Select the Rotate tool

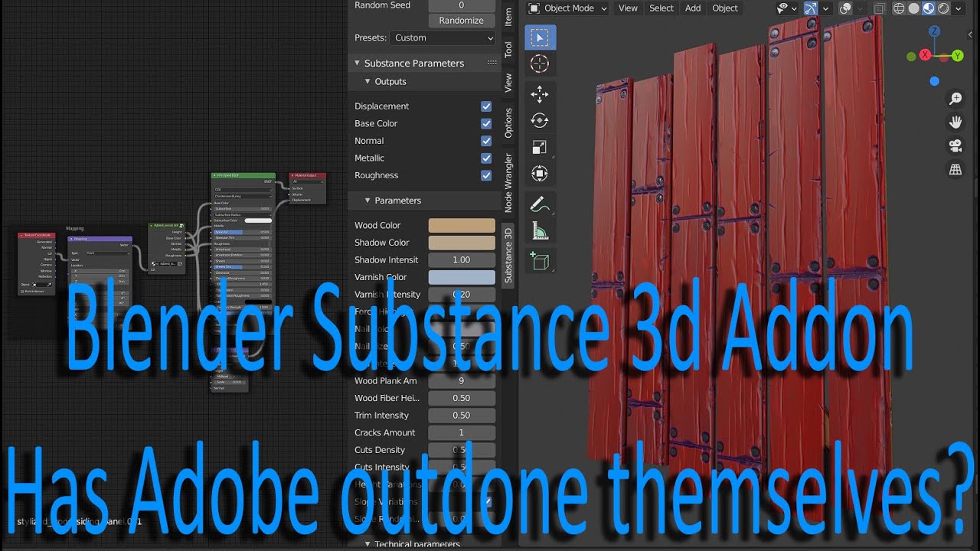tap(540, 120)
